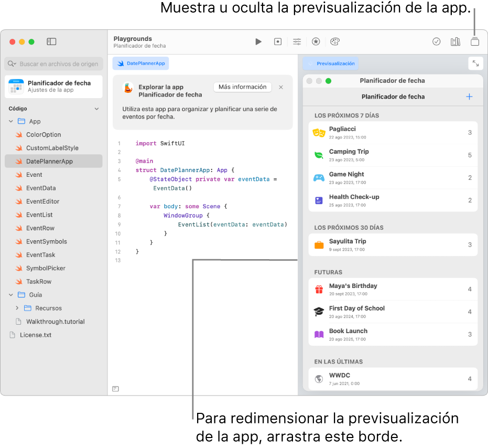Run the app with the play button
Viewport: 488px width, 448px height.
point(258,41)
